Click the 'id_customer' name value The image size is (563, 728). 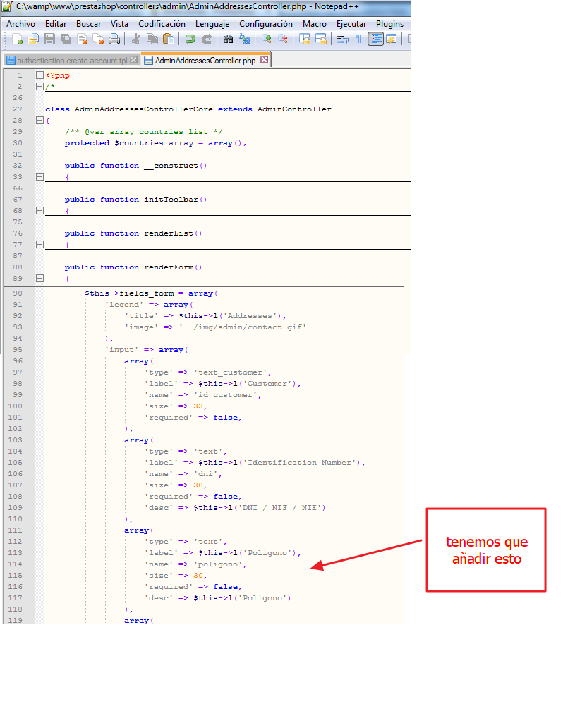tap(225, 395)
